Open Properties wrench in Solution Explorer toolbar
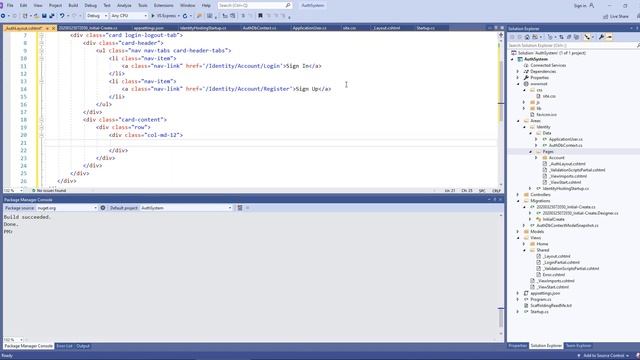The image size is (640, 360). 601,37
